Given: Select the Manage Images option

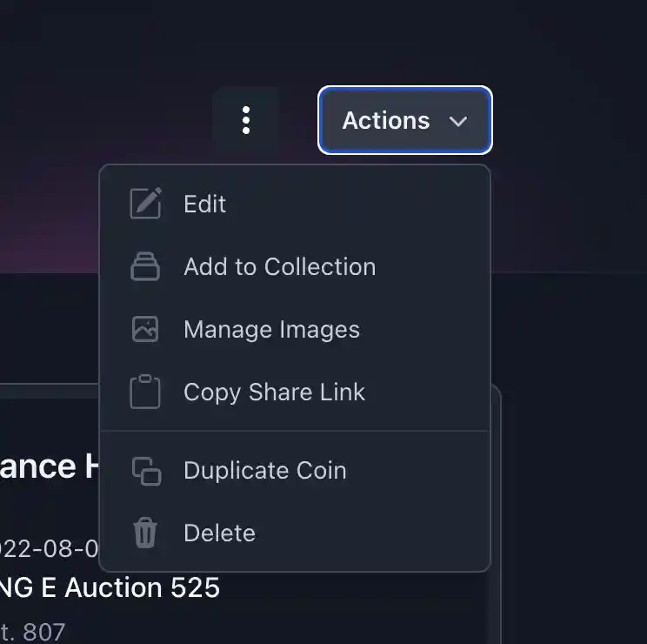Looking at the screenshot, I should [271, 330].
